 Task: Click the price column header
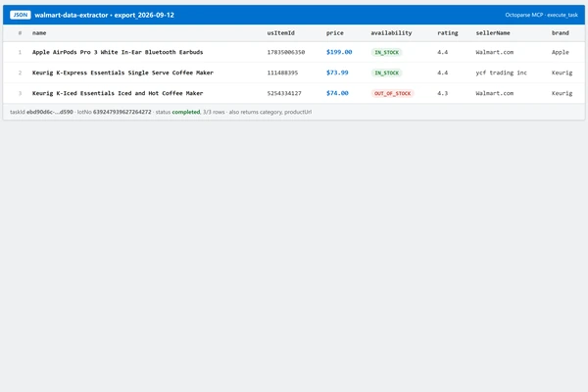[334, 33]
